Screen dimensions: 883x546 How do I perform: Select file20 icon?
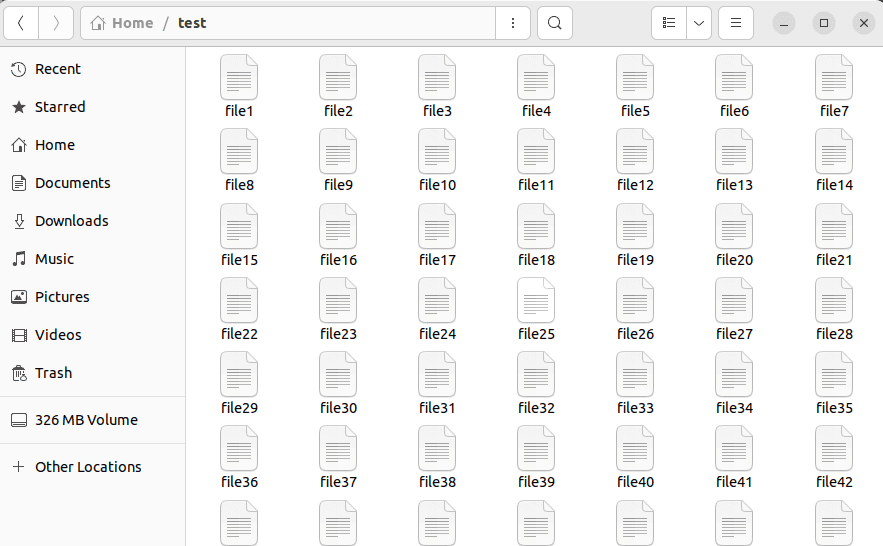click(x=734, y=226)
